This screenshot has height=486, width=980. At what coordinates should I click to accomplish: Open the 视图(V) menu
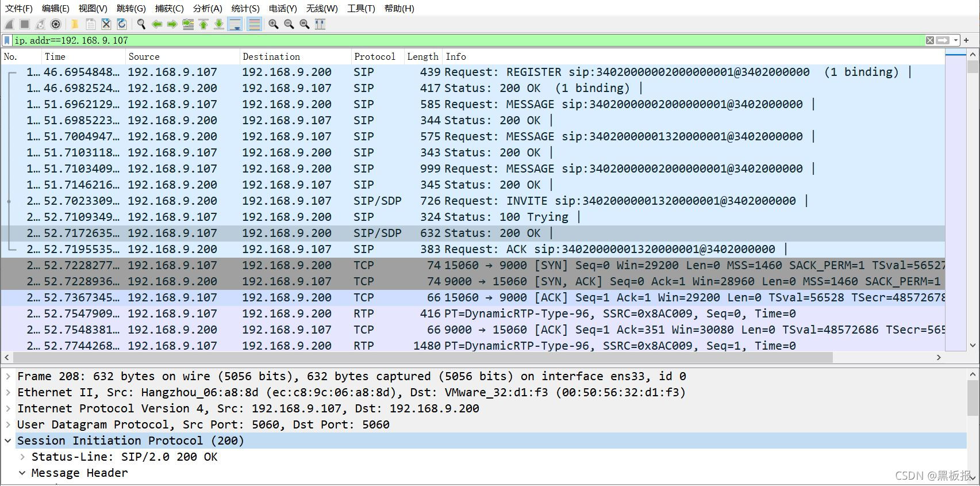click(x=93, y=8)
